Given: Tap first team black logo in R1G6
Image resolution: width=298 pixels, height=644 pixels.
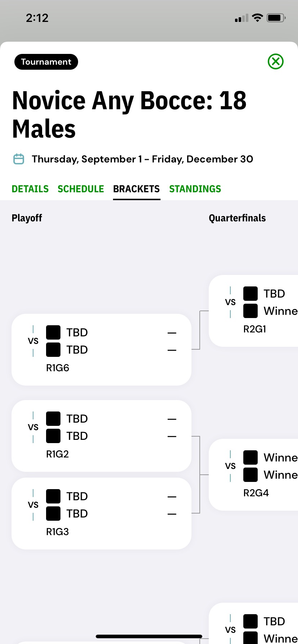Looking at the screenshot, I should [x=53, y=332].
